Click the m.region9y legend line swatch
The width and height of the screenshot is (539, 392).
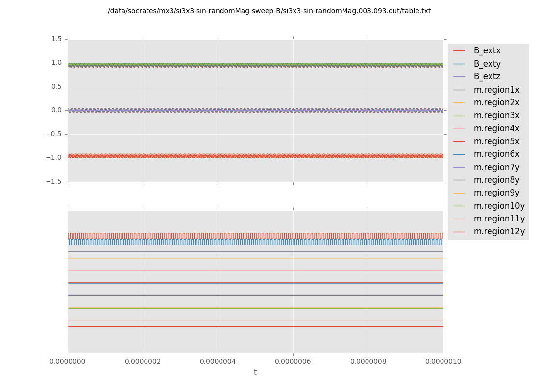pyautogui.click(x=459, y=193)
